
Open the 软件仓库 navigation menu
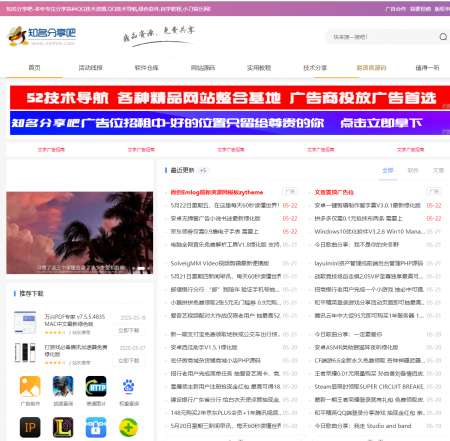click(x=146, y=68)
